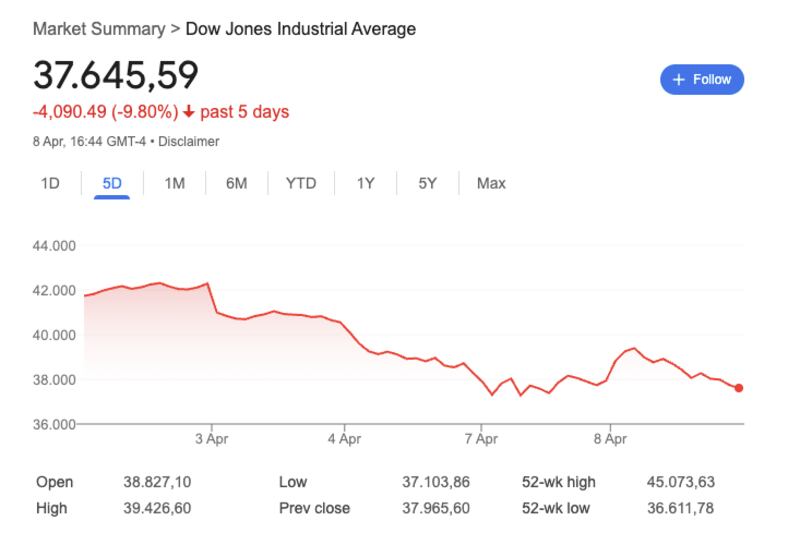The height and width of the screenshot is (533, 800).
Task: Open the 5Y chart range
Action: pyautogui.click(x=428, y=183)
